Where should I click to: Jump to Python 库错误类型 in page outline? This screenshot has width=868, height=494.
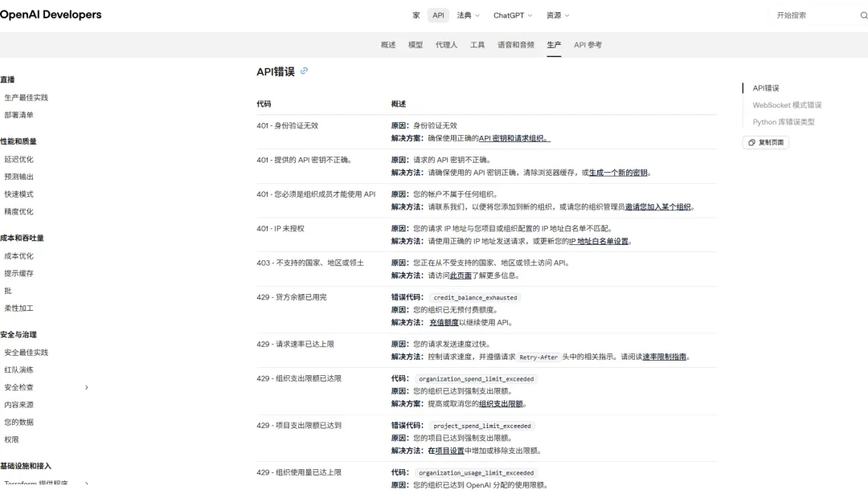click(784, 122)
